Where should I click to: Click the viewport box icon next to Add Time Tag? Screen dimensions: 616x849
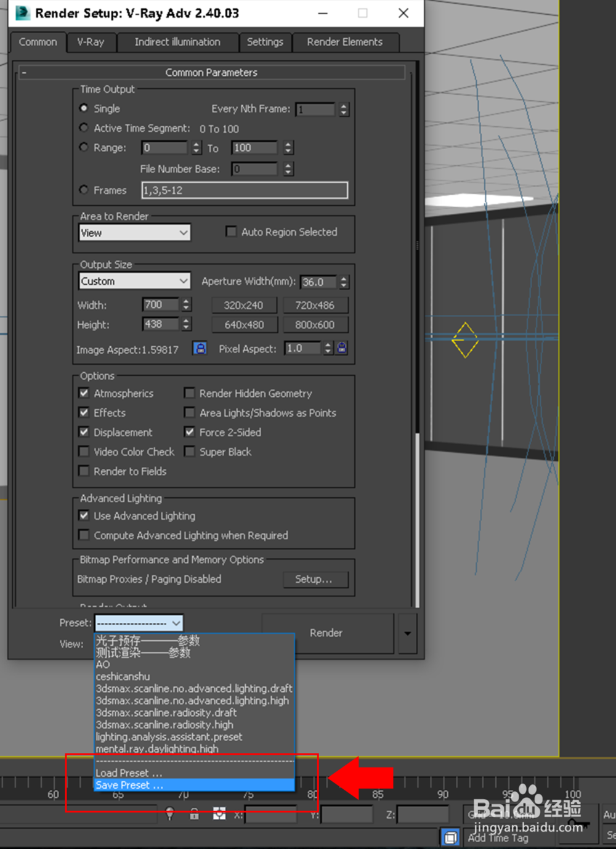450,837
